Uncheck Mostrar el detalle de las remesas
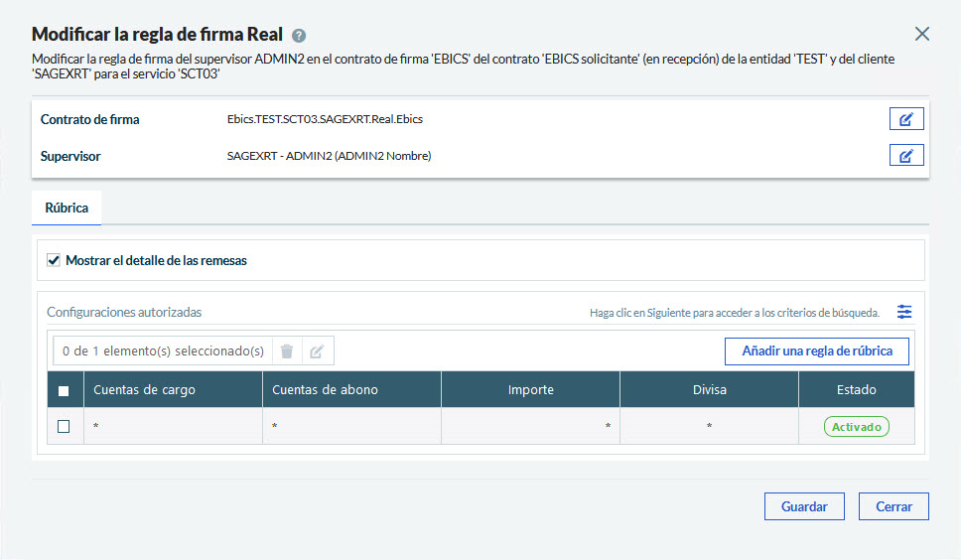Viewport: 961px width, 560px height. click(54, 260)
